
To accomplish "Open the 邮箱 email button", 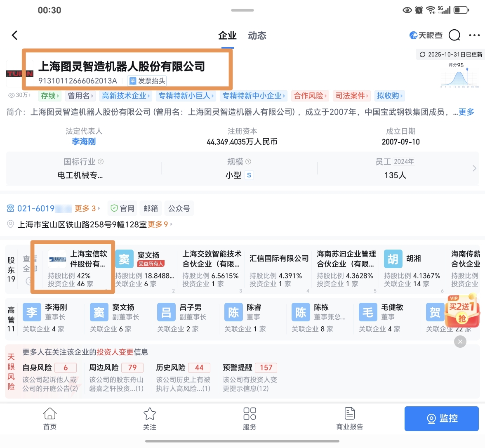I will click(x=151, y=208).
